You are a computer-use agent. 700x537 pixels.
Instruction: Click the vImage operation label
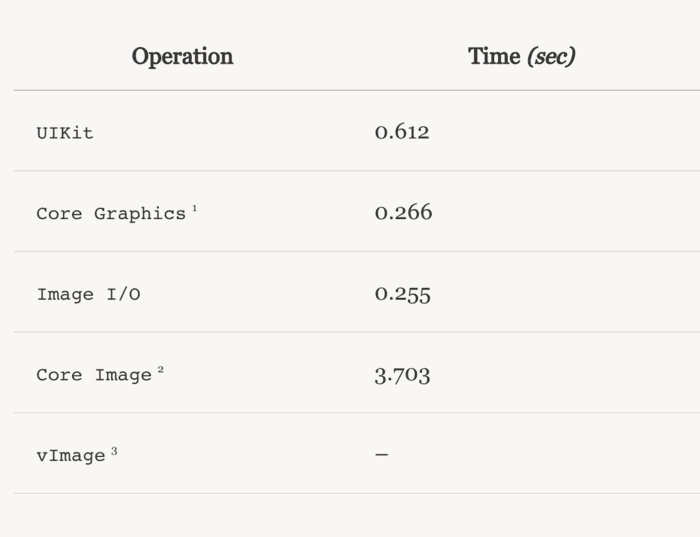point(71,456)
